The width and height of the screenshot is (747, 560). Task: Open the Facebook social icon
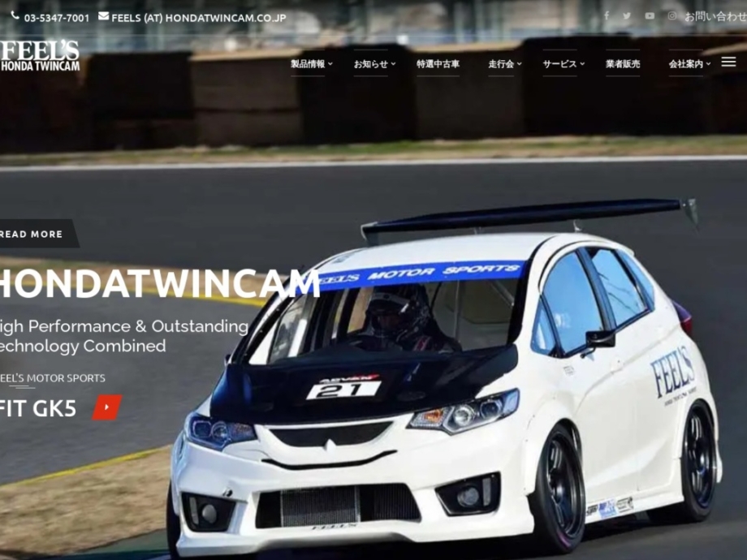tap(606, 15)
